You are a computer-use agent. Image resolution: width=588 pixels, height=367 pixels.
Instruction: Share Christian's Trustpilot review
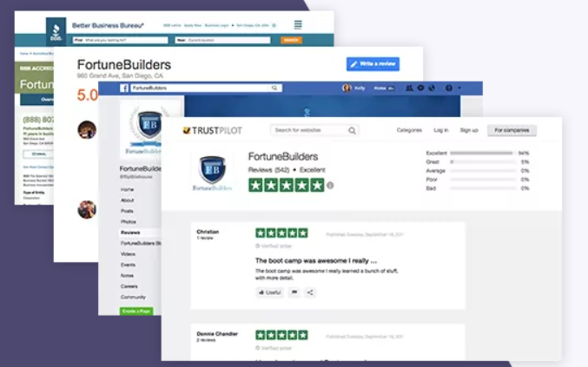pos(310,292)
